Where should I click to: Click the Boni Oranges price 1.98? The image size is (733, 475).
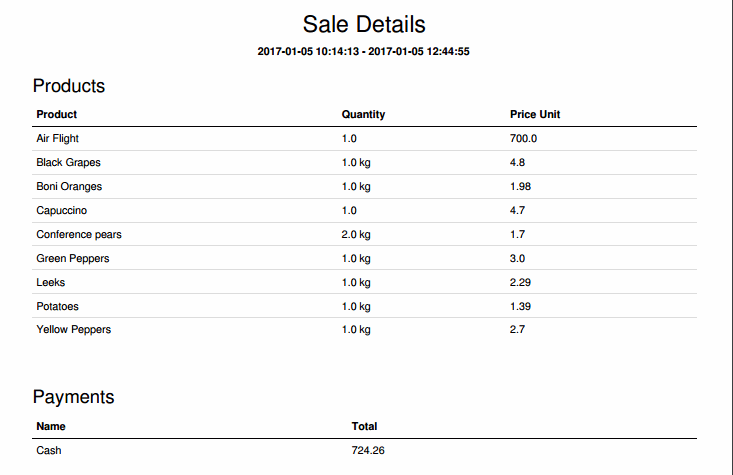tap(520, 187)
